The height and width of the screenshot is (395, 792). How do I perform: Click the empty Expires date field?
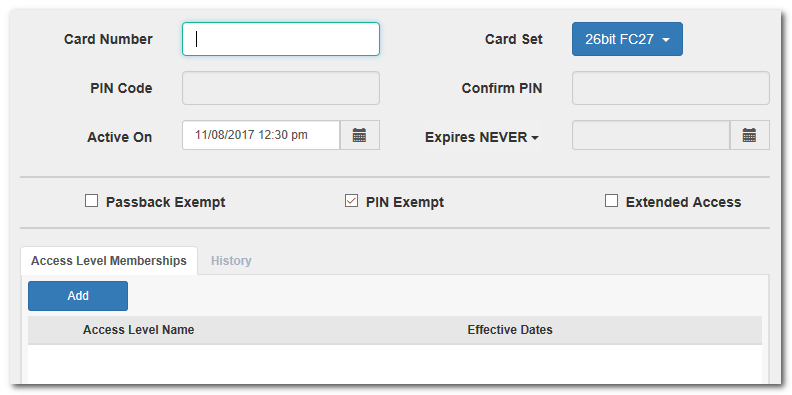[651, 135]
